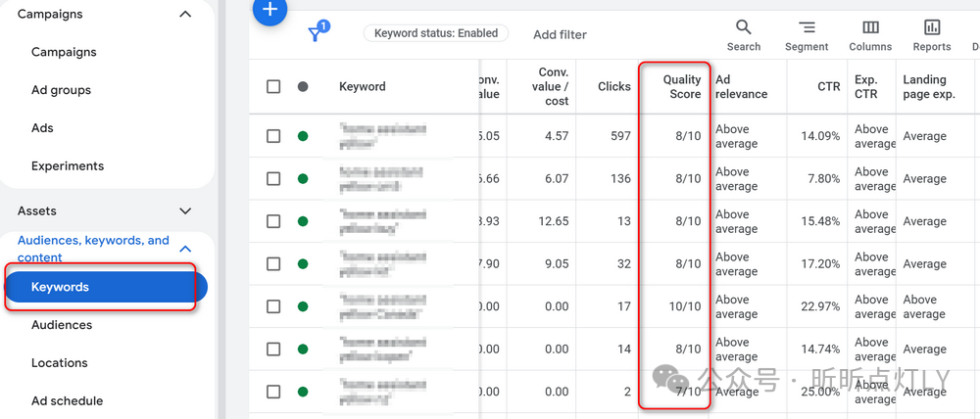
Task: Collapse Audiences, keywords, and content chevron
Action: pos(185,249)
